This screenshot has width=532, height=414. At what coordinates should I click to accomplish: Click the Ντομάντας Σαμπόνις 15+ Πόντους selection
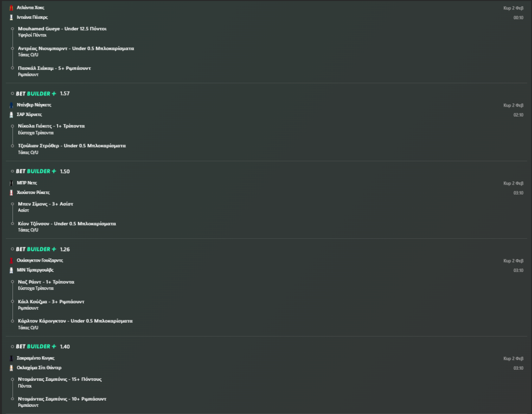point(59,379)
